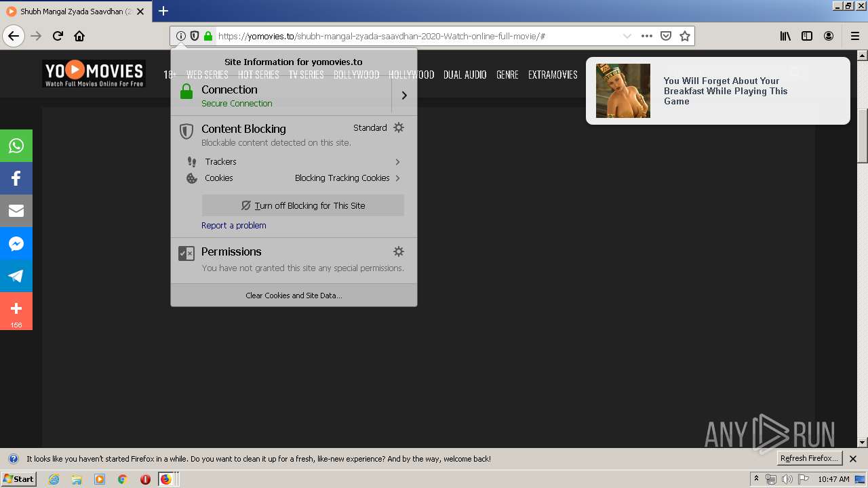Screen dimensions: 868x488
Task: Open the page actions three-dot menu
Action: [647, 36]
